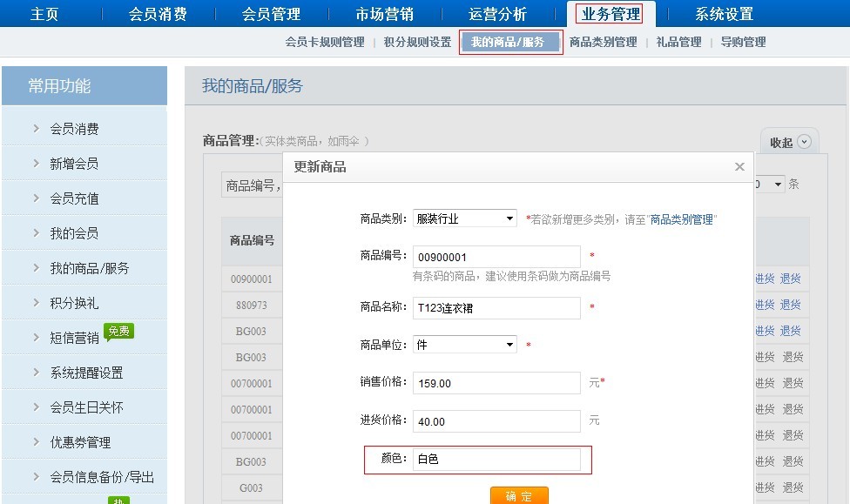
Task: Click the 免费 badge beside 短信营销
Action: coord(118,331)
